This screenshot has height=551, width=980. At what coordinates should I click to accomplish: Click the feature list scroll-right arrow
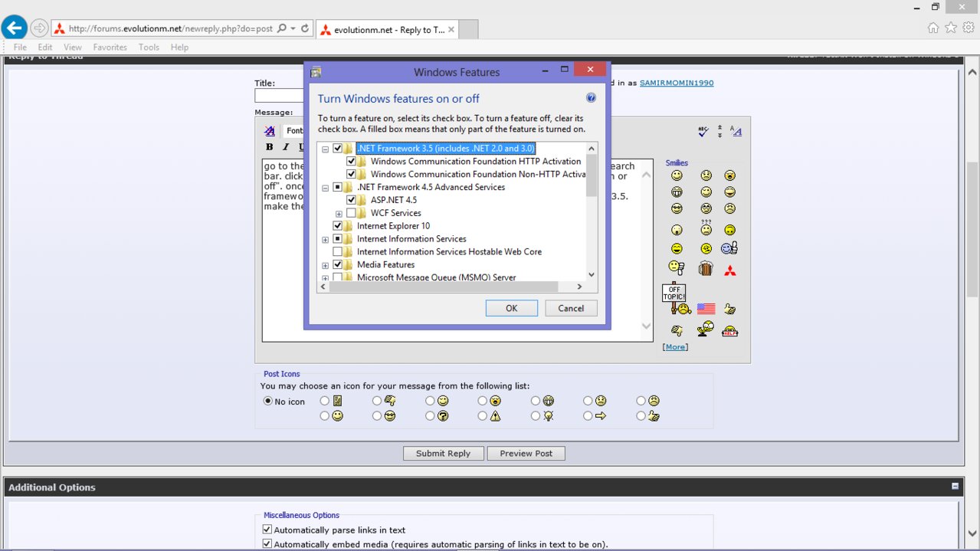pyautogui.click(x=580, y=287)
